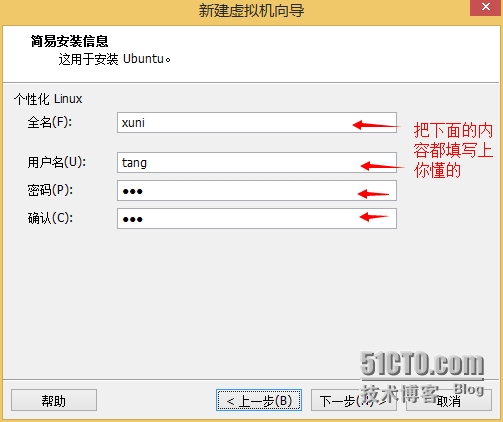Click the 个性化 Linux group heading
This screenshot has height=422, width=503.
pyautogui.click(x=48, y=99)
